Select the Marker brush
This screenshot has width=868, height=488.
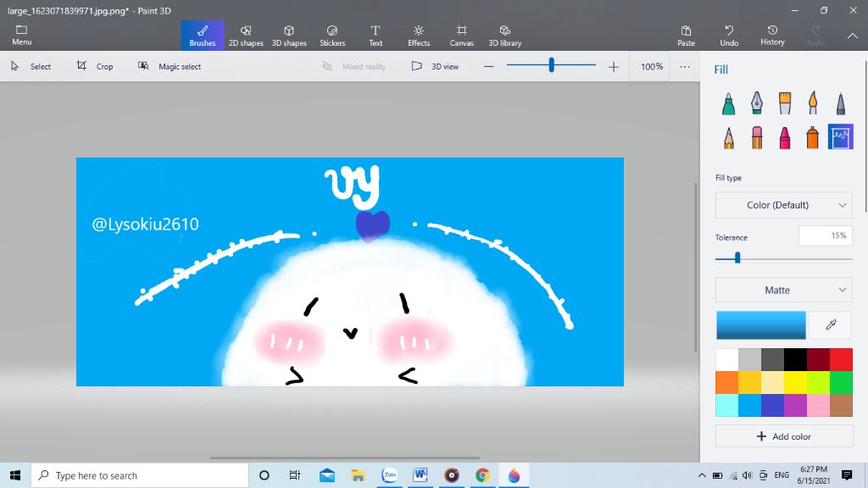728,103
